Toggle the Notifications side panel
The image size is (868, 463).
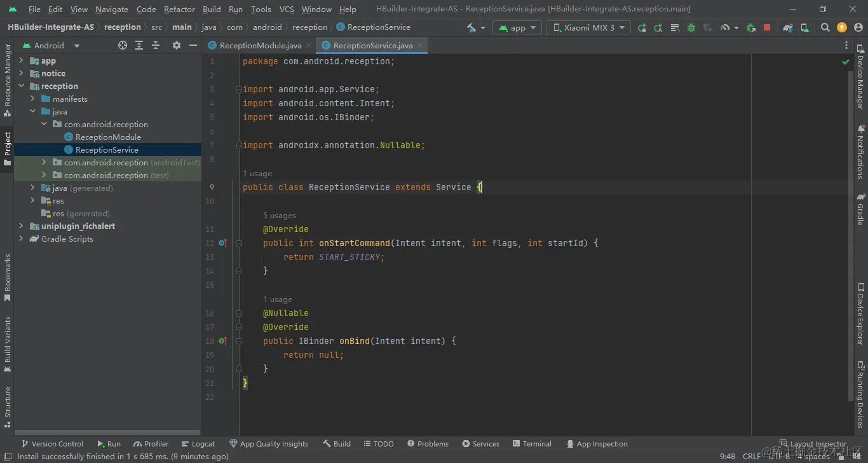tap(860, 152)
